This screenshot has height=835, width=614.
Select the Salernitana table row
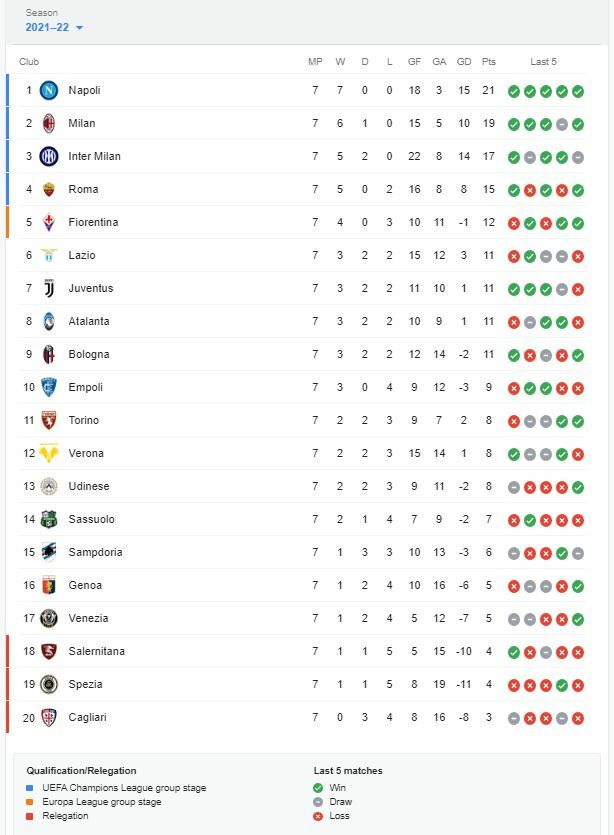[x=300, y=652]
